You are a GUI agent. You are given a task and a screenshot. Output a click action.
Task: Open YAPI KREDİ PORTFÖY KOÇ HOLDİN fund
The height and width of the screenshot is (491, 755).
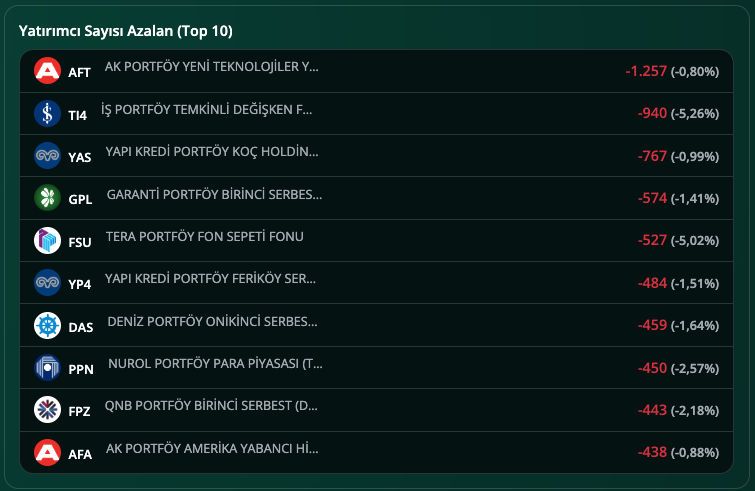[212, 152]
